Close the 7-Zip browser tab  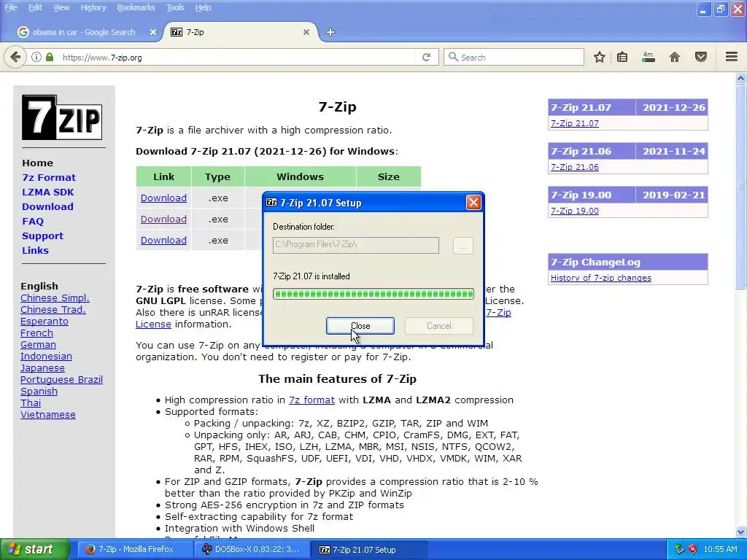306,32
